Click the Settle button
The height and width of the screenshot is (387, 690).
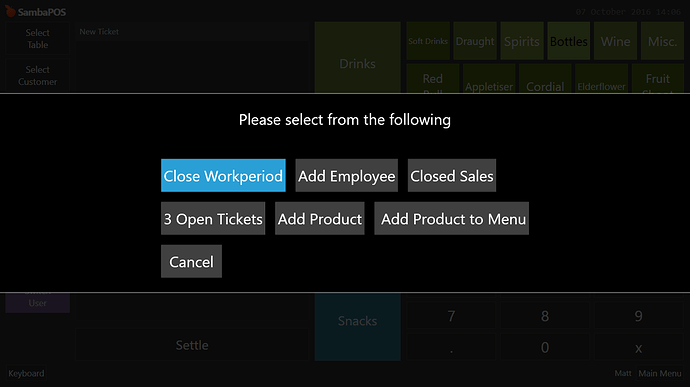click(x=192, y=345)
